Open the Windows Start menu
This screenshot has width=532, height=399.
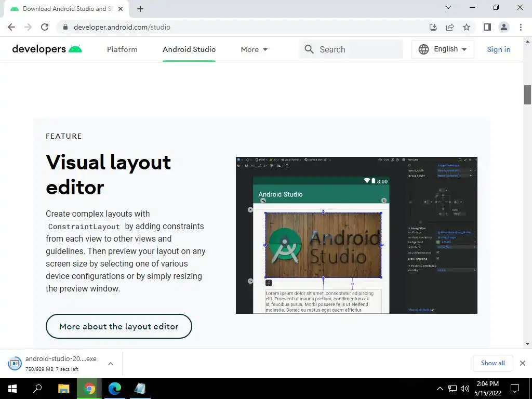click(x=12, y=389)
